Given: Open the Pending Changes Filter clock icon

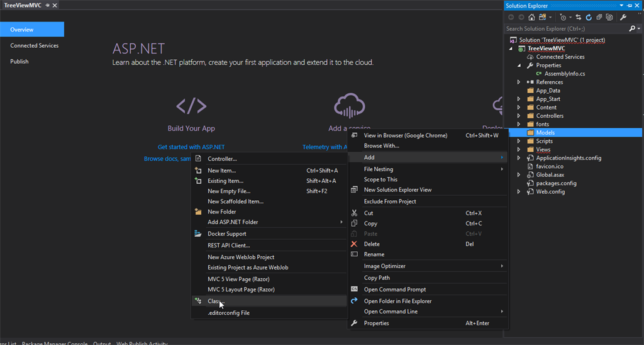Looking at the screenshot, I should click(563, 17).
